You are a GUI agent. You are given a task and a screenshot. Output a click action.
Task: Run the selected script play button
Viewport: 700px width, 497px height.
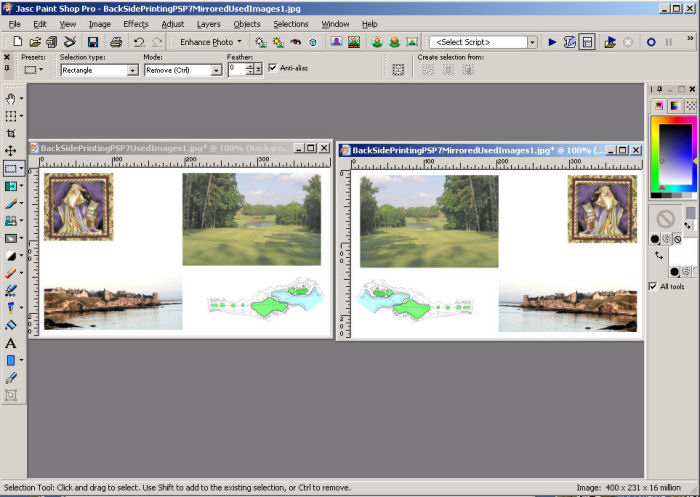click(551, 42)
